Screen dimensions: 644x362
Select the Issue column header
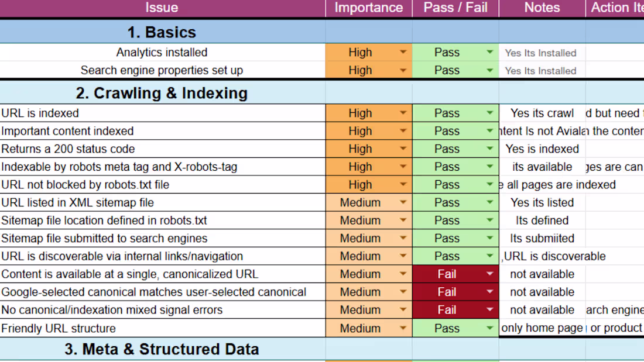pos(162,8)
